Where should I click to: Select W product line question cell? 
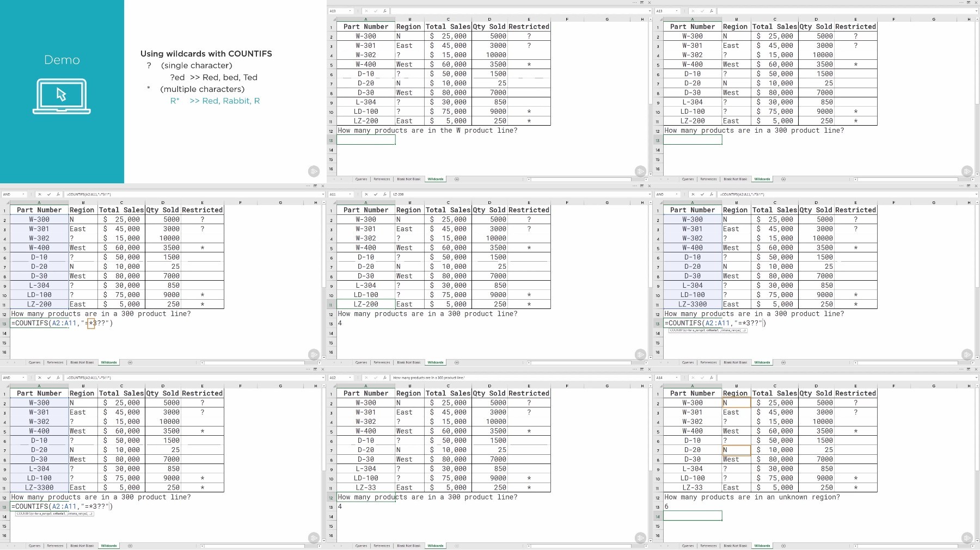click(x=427, y=131)
